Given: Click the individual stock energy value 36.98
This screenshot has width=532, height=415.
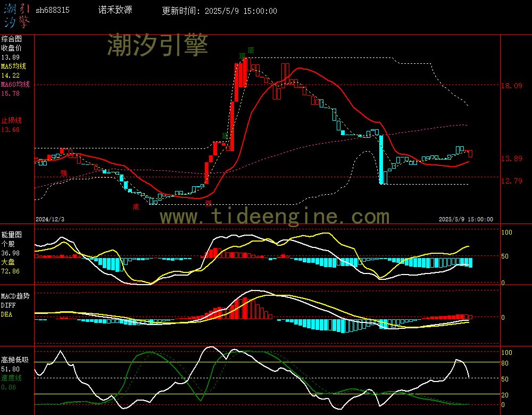Looking at the screenshot, I should pyautogui.click(x=11, y=253).
